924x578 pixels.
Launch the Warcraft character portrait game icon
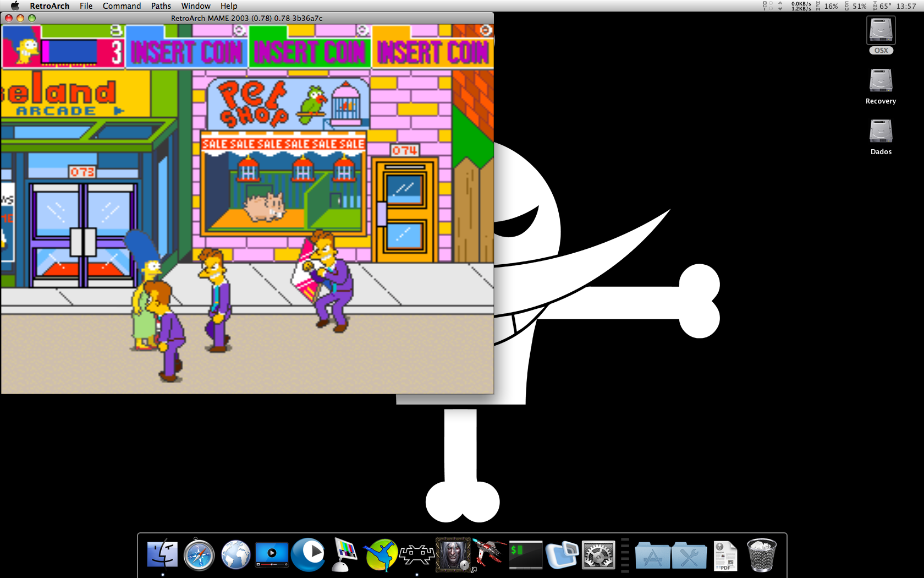point(453,555)
